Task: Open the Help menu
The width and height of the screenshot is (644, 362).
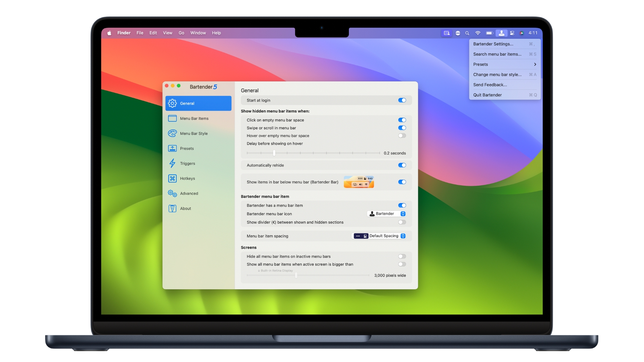Action: pyautogui.click(x=216, y=33)
